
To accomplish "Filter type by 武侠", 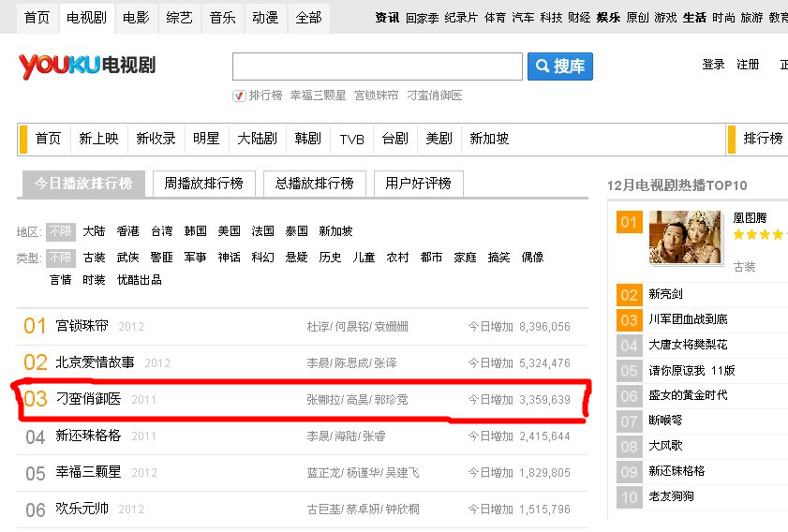I will 127,258.
